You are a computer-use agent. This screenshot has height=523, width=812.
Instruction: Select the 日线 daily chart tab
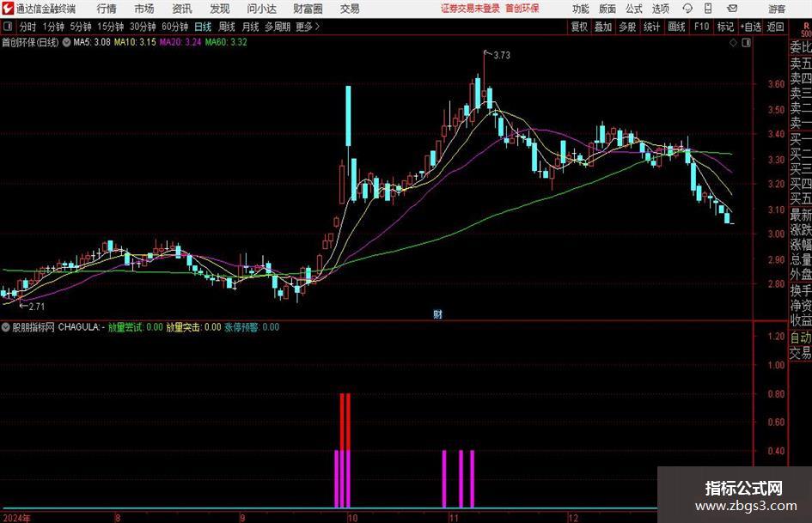pyautogui.click(x=203, y=27)
